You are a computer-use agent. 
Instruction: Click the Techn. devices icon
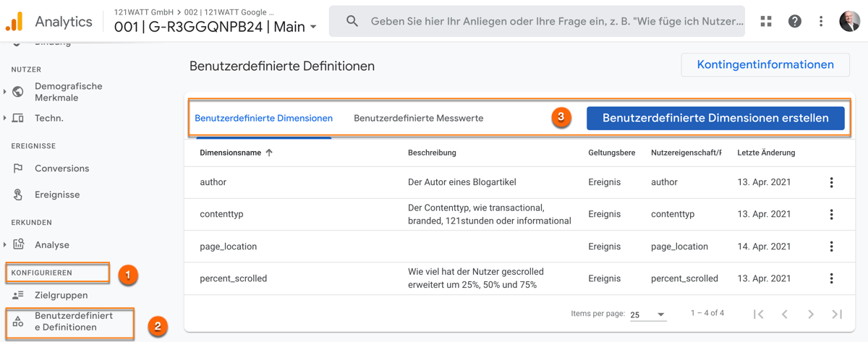(x=18, y=118)
